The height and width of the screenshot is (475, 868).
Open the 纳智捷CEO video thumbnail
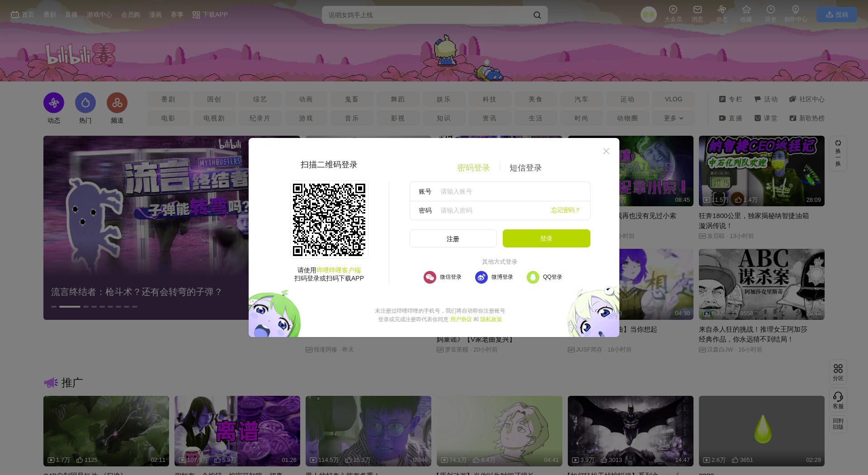coord(762,171)
